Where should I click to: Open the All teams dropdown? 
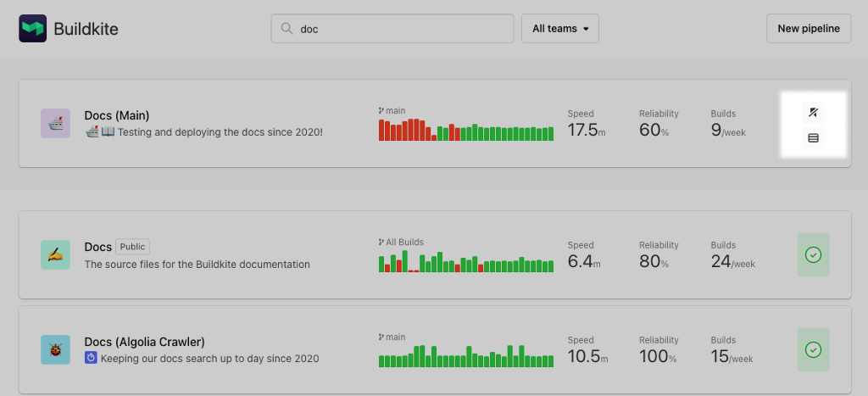pyautogui.click(x=560, y=28)
